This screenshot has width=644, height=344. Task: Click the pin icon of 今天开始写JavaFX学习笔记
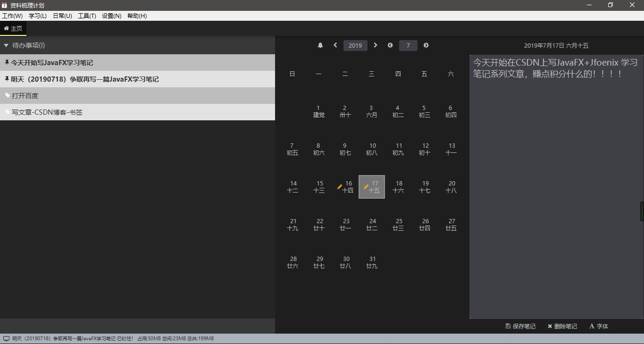point(7,62)
